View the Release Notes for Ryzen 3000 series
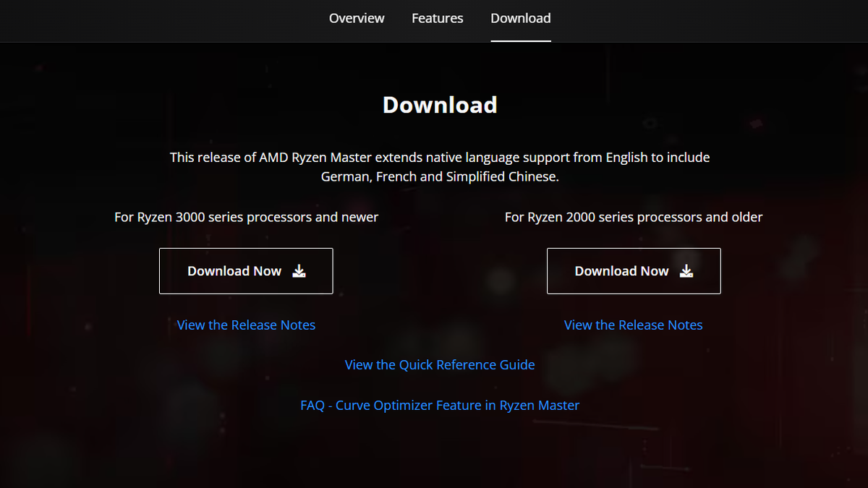Screen dimensions: 868x488 pos(246,325)
